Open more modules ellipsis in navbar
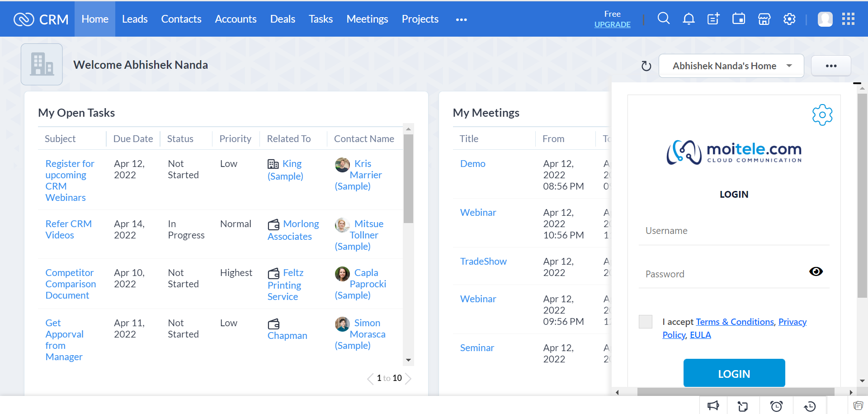The image size is (868, 414). (x=461, y=19)
